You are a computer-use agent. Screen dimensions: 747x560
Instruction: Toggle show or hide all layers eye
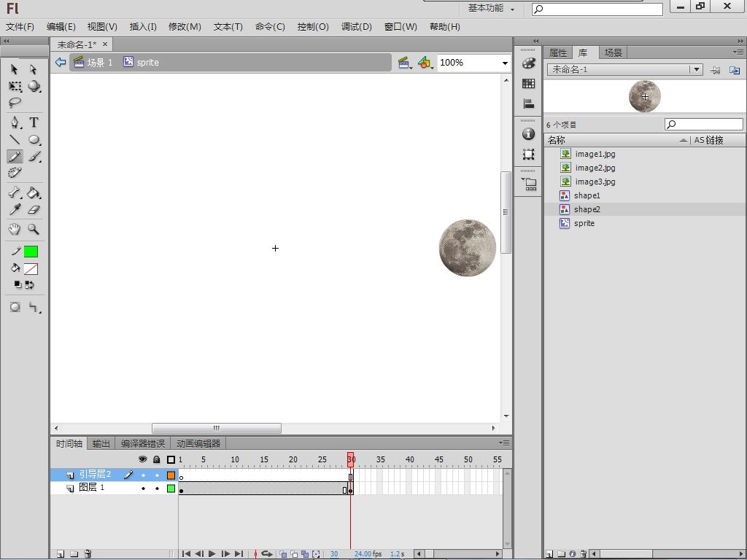click(142, 459)
